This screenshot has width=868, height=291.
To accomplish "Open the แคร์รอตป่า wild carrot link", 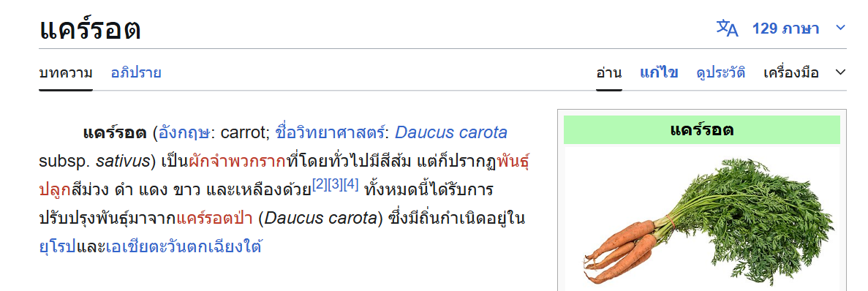I will tap(215, 218).
